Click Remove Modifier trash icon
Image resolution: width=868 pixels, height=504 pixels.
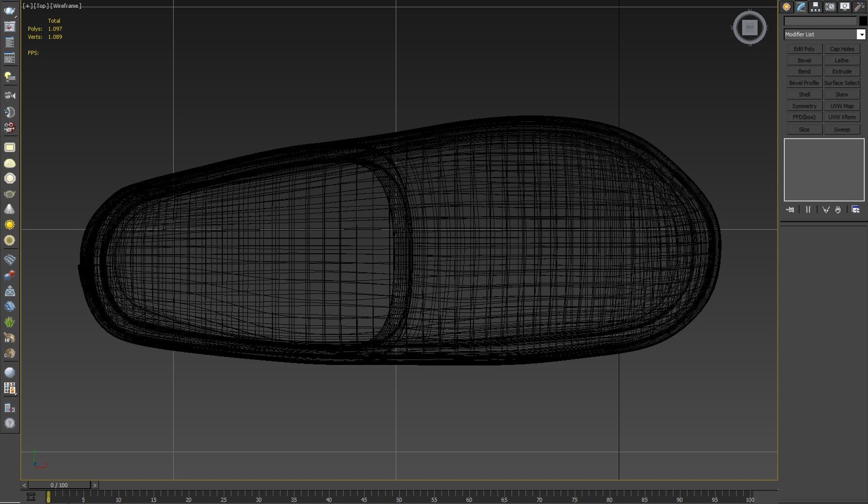838,210
